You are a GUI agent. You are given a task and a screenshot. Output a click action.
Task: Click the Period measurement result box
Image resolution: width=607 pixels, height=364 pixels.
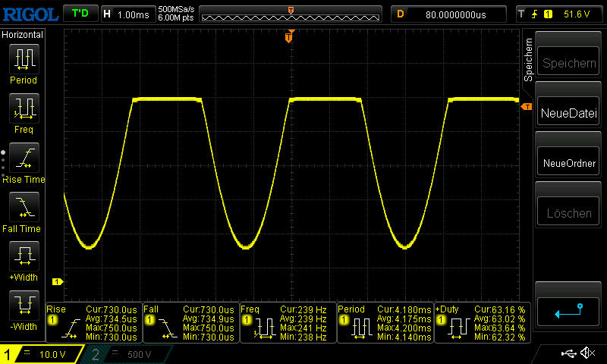385,322
